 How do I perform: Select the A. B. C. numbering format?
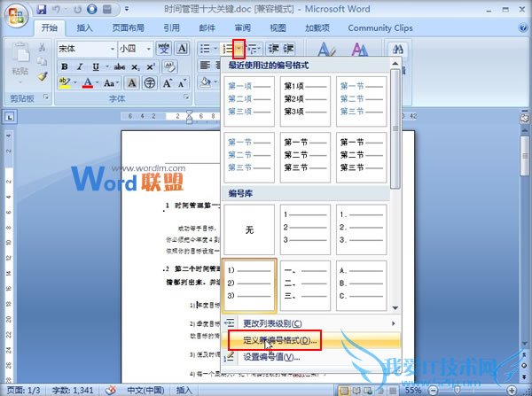click(362, 285)
